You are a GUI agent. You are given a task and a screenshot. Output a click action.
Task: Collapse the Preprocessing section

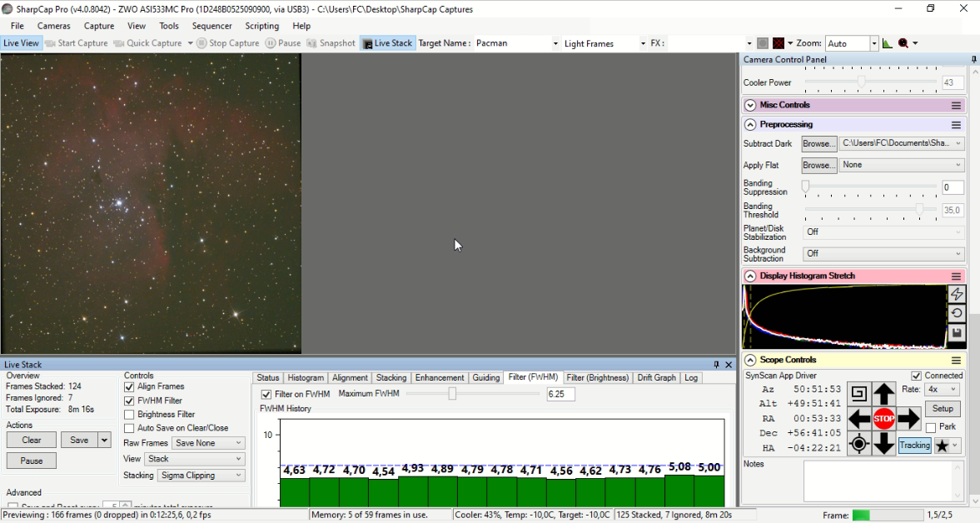tap(751, 124)
